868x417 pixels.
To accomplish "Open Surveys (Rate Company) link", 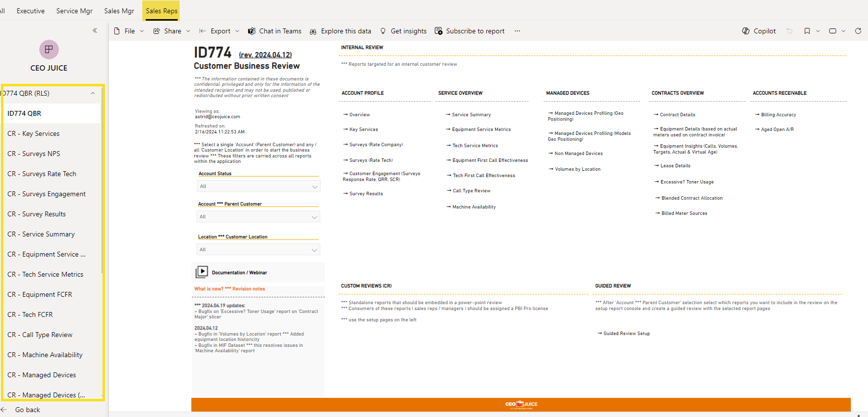I will (373, 145).
